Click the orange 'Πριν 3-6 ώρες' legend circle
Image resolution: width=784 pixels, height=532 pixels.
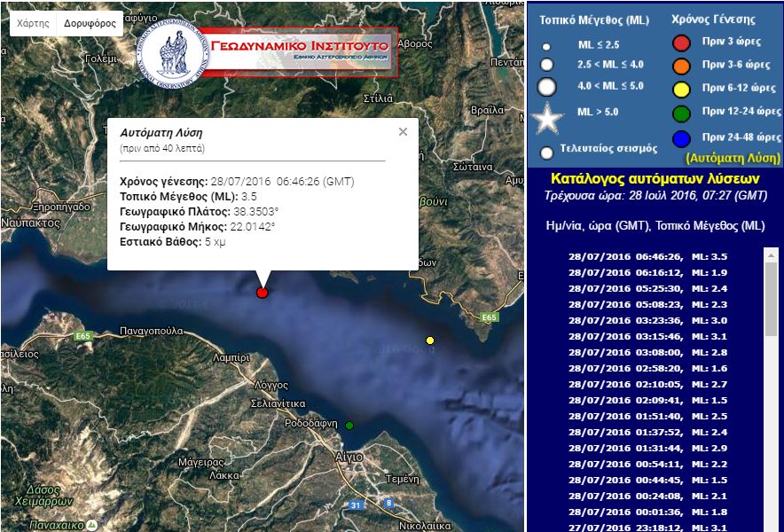point(680,65)
